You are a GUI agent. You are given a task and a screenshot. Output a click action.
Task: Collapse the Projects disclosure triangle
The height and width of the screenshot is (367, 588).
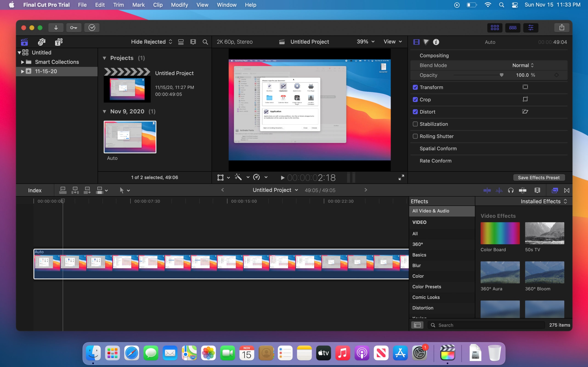(x=105, y=58)
